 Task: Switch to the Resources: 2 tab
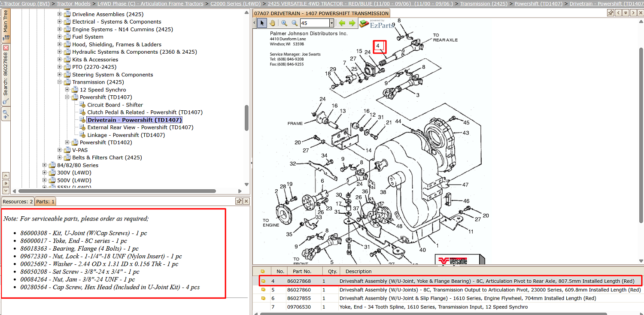click(x=18, y=201)
